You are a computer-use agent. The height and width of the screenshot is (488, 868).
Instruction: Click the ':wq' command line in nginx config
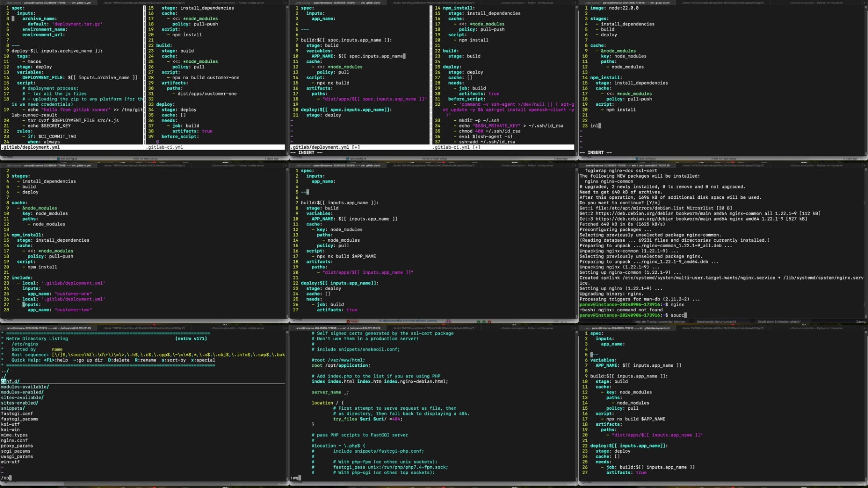pos(296,478)
